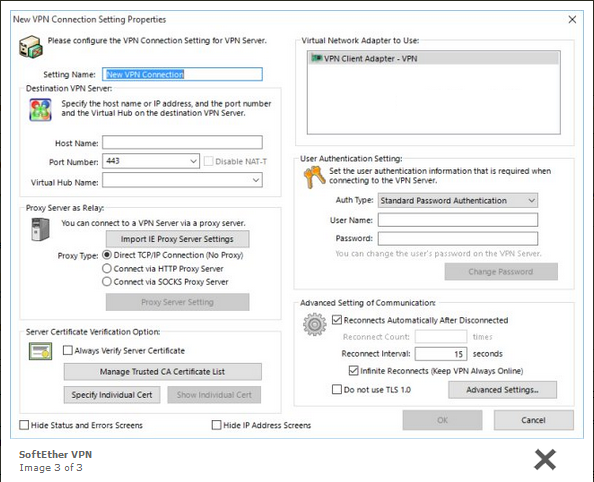Click the Reconnect Count field
594x482 pixels.
click(441, 336)
